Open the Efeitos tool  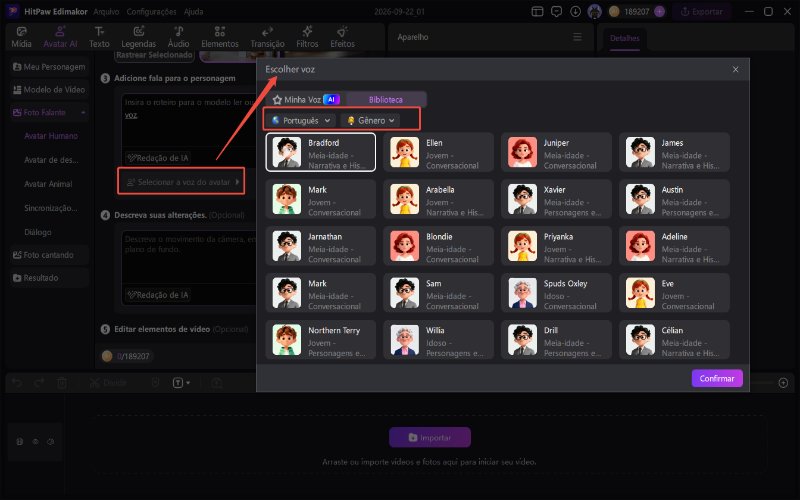[x=342, y=37]
